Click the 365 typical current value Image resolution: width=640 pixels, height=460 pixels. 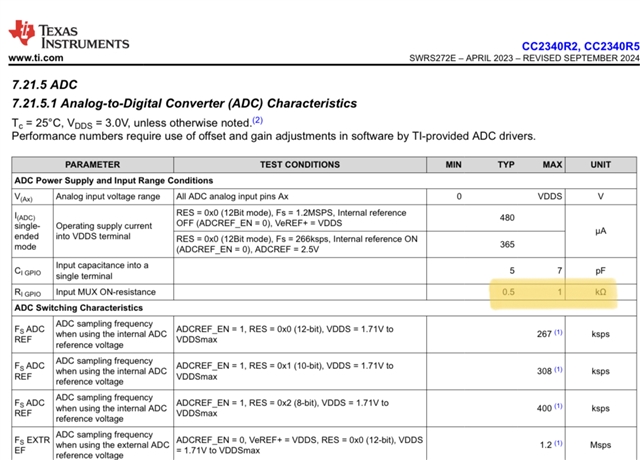click(x=507, y=244)
